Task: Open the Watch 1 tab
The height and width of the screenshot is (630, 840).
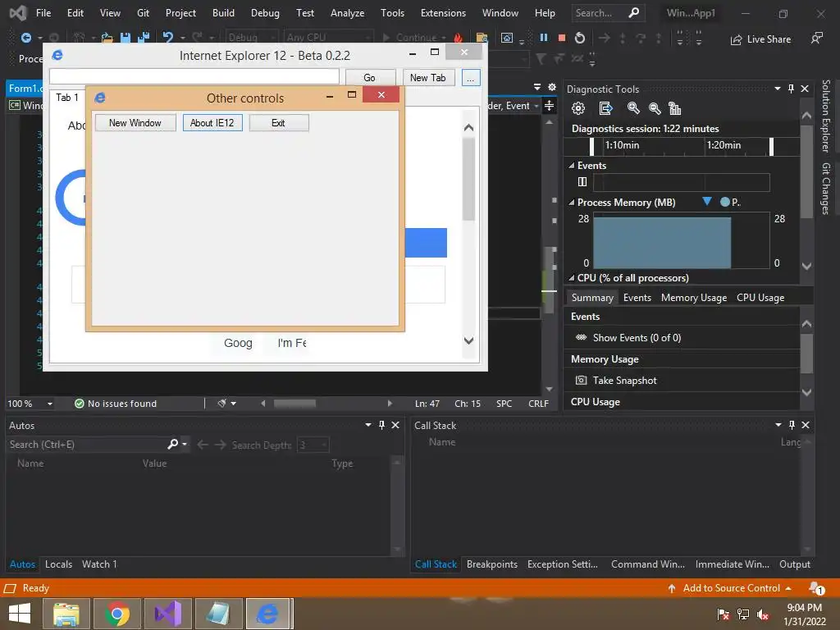Action: [99, 564]
